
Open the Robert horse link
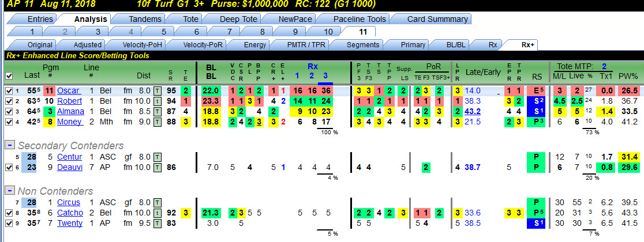(x=69, y=101)
